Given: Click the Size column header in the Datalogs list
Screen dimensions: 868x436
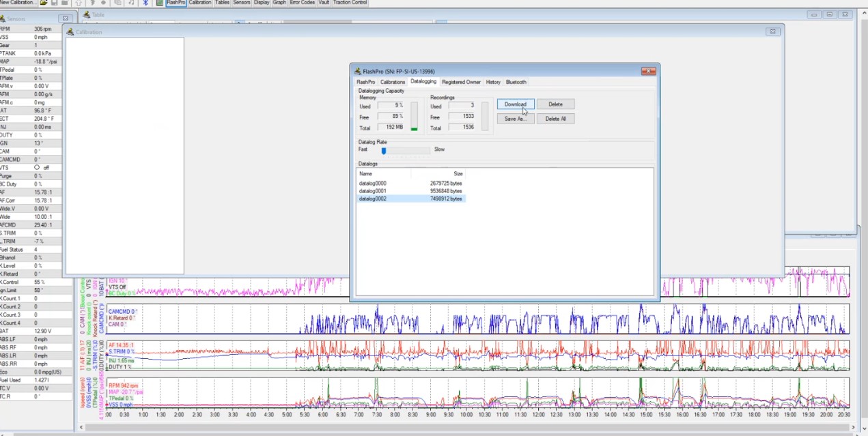Looking at the screenshot, I should 438,174.
